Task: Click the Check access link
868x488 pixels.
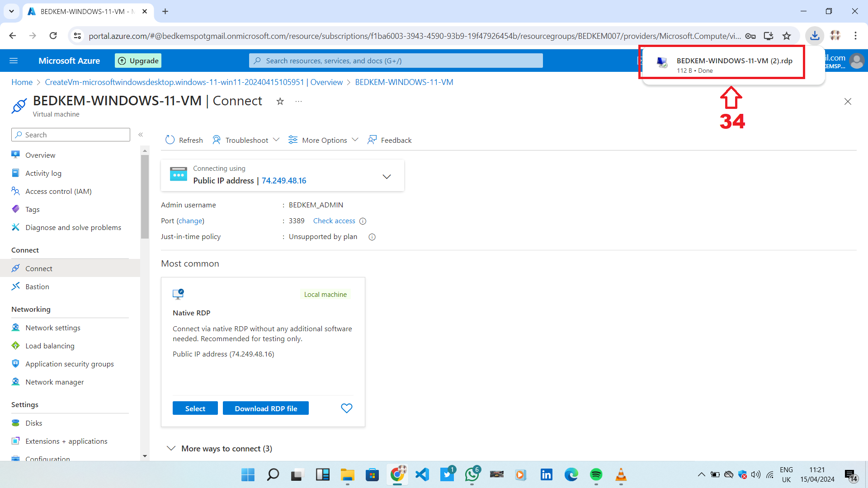Action: pos(334,221)
